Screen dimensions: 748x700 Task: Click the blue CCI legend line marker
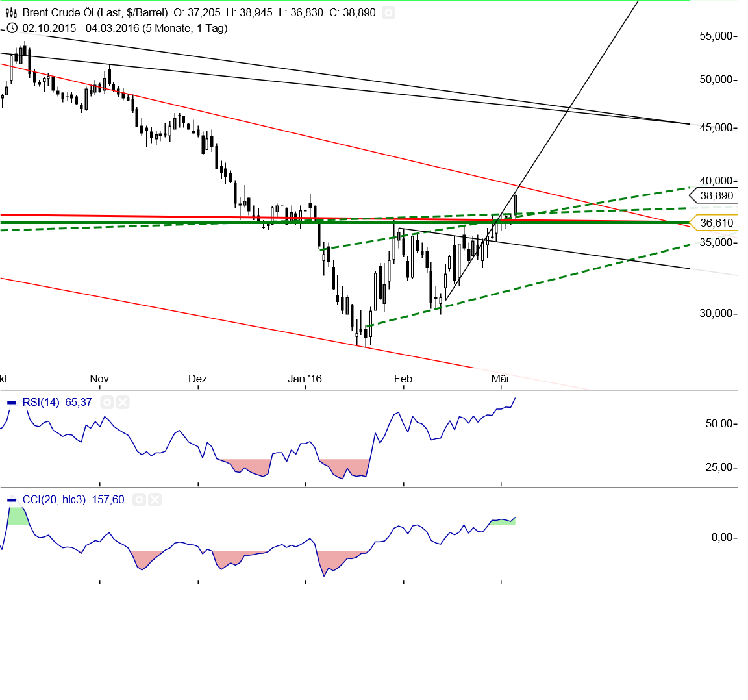pos(11,499)
